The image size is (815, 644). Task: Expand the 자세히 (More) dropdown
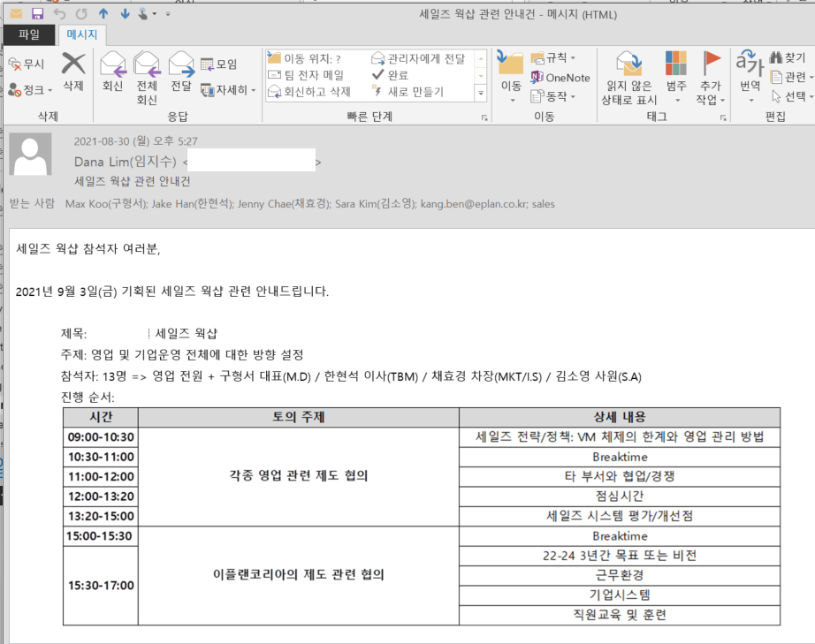pyautogui.click(x=228, y=89)
